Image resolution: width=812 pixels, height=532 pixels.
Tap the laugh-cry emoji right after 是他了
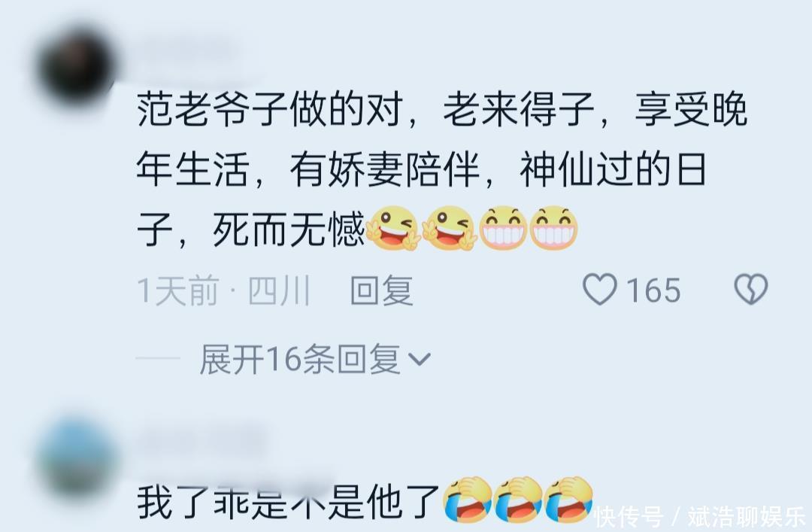tap(468, 500)
